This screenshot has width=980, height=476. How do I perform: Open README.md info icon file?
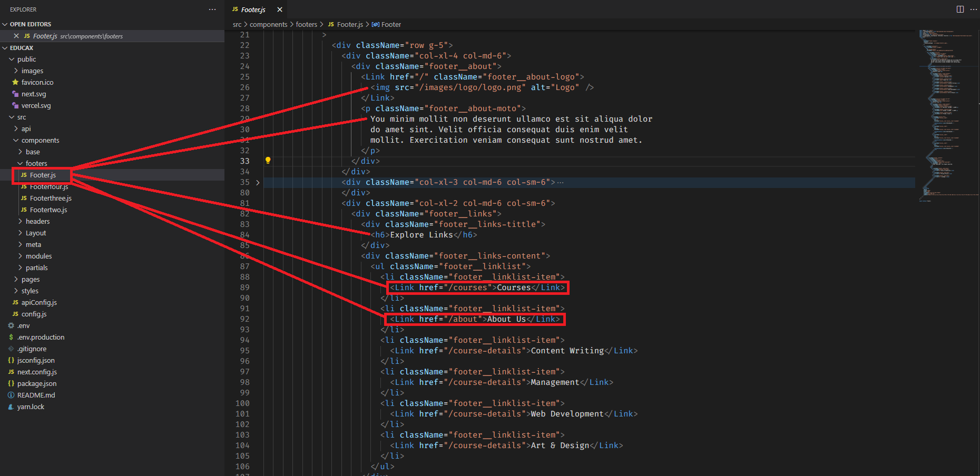[x=36, y=395]
